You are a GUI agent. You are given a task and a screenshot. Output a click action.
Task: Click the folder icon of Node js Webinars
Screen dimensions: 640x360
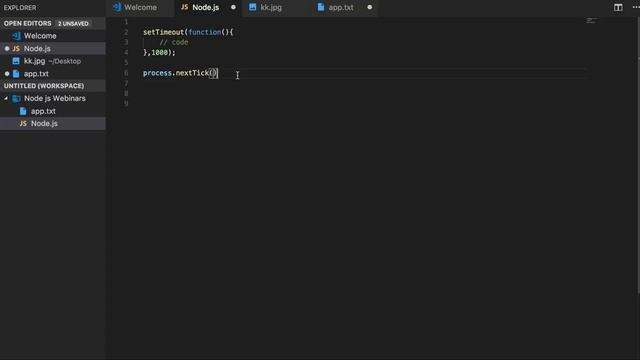(x=16, y=98)
